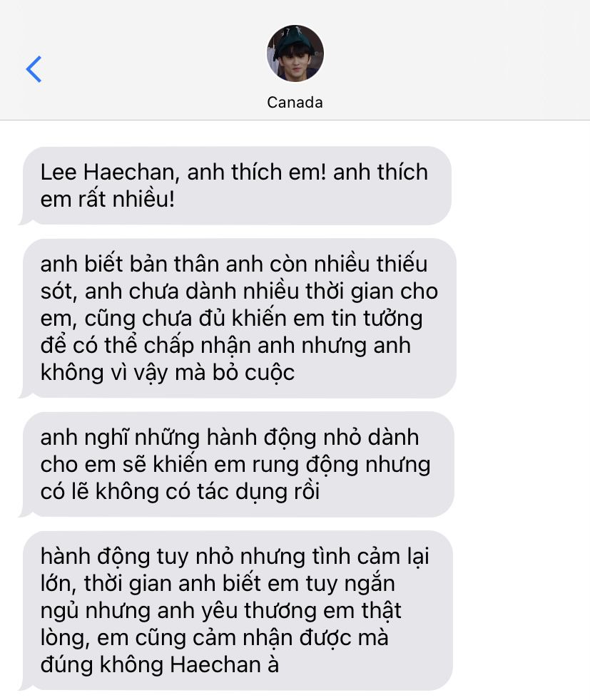The image size is (590, 700).
Task: Go back using the blue chevron arrow
Action: [34, 69]
